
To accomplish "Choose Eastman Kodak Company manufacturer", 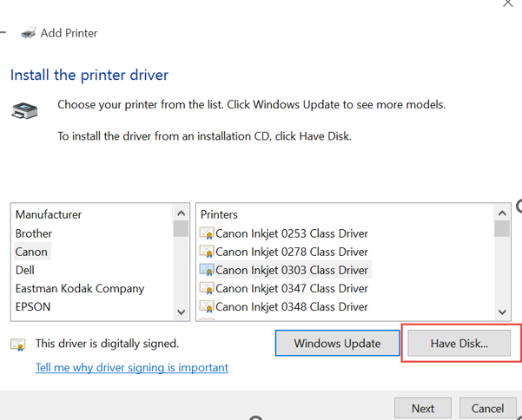I will [80, 288].
